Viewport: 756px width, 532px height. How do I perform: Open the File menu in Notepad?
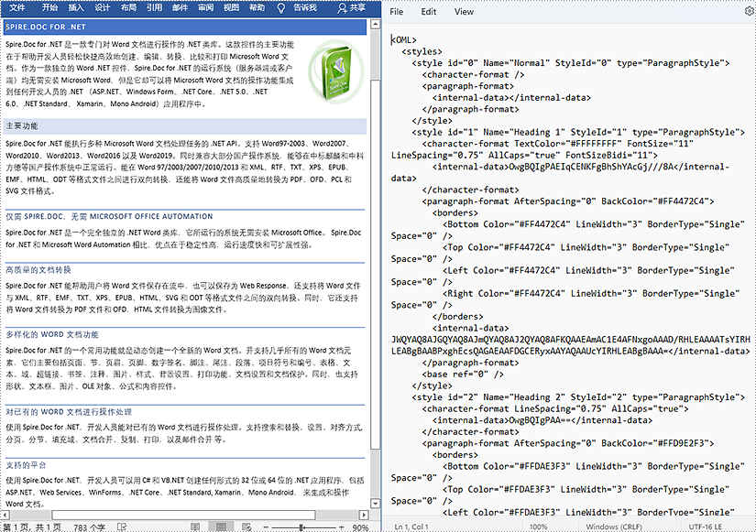pyautogui.click(x=396, y=12)
